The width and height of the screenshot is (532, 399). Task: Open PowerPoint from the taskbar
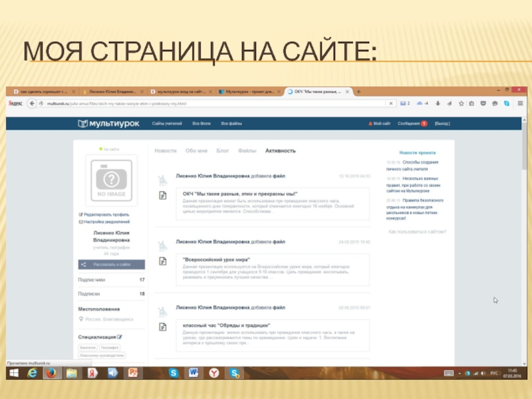pyautogui.click(x=132, y=373)
